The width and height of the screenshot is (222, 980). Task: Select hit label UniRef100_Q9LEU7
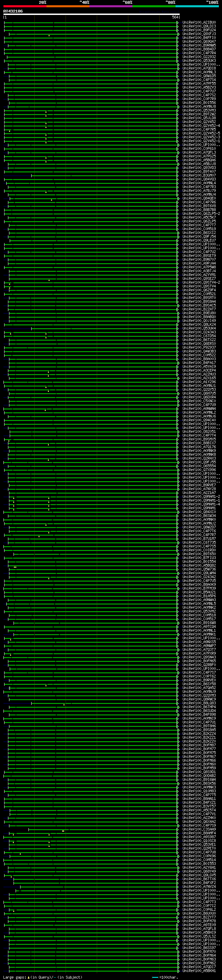(x=199, y=240)
